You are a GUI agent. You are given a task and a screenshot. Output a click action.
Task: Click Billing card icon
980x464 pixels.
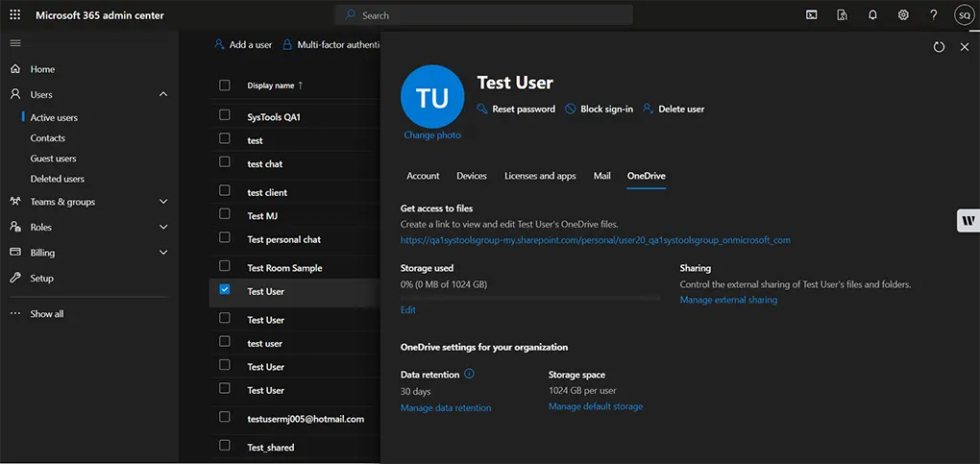point(15,253)
